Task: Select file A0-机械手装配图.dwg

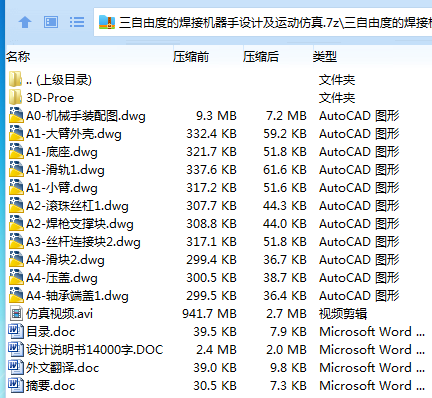Action: point(86,116)
